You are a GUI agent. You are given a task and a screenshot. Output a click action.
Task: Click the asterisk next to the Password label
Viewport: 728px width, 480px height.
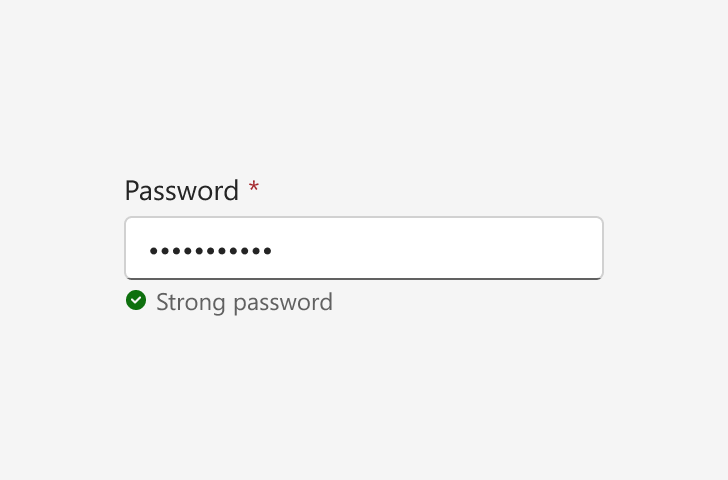[254, 188]
